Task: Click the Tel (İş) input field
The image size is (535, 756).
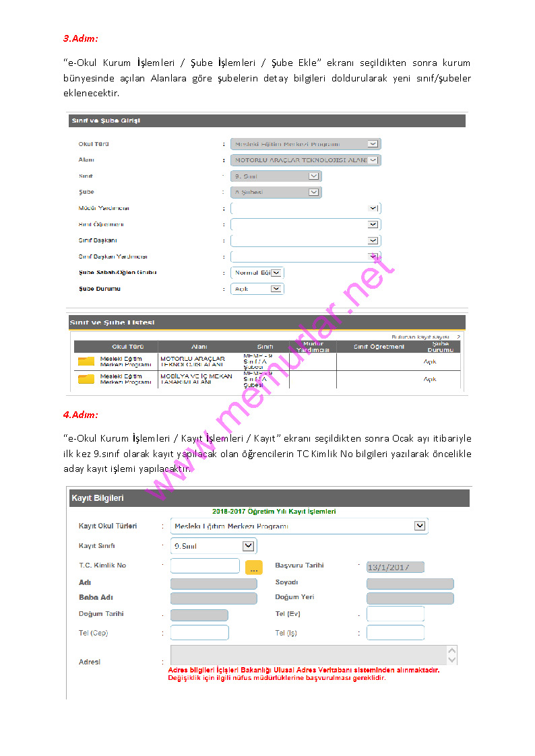Action: coord(395,632)
